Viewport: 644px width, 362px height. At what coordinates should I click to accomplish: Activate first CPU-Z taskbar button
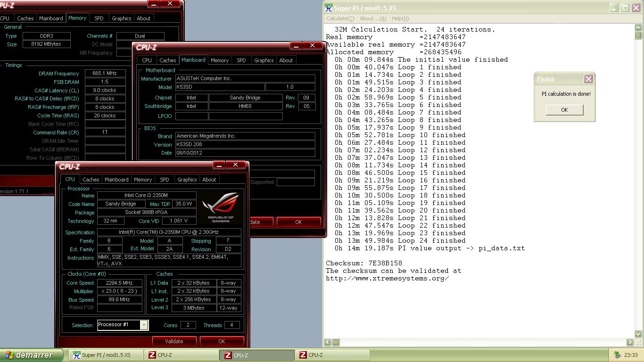182,355
